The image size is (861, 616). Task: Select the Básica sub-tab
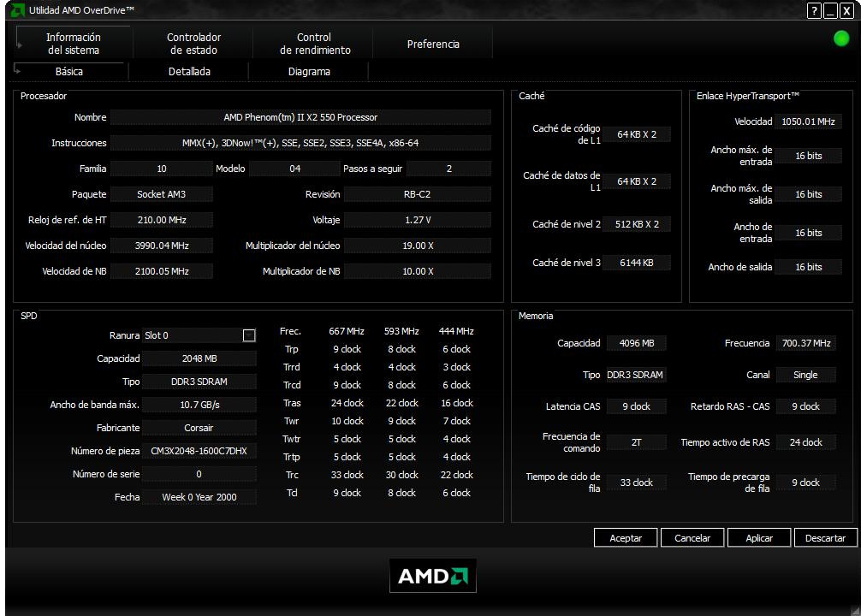click(x=69, y=72)
